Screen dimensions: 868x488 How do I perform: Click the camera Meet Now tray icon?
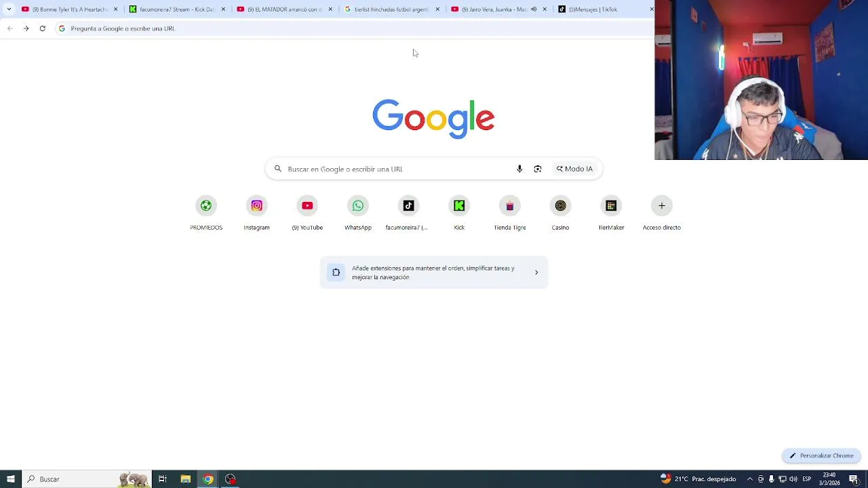(x=761, y=479)
